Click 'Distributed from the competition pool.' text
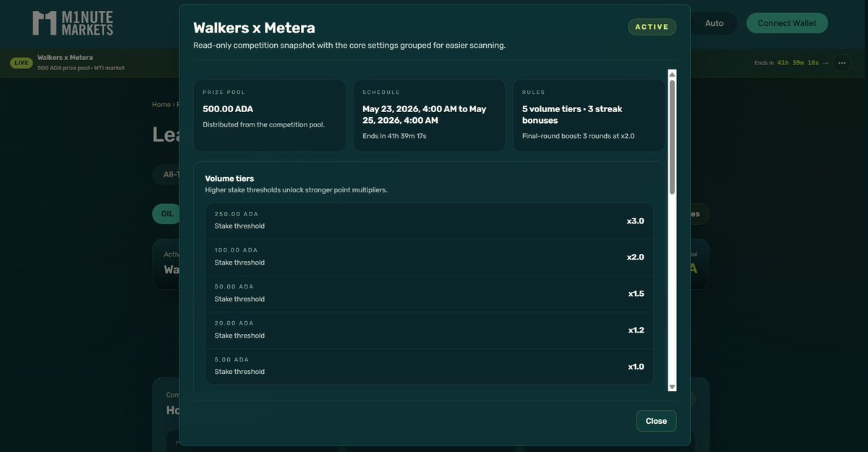The image size is (868, 452). point(263,124)
